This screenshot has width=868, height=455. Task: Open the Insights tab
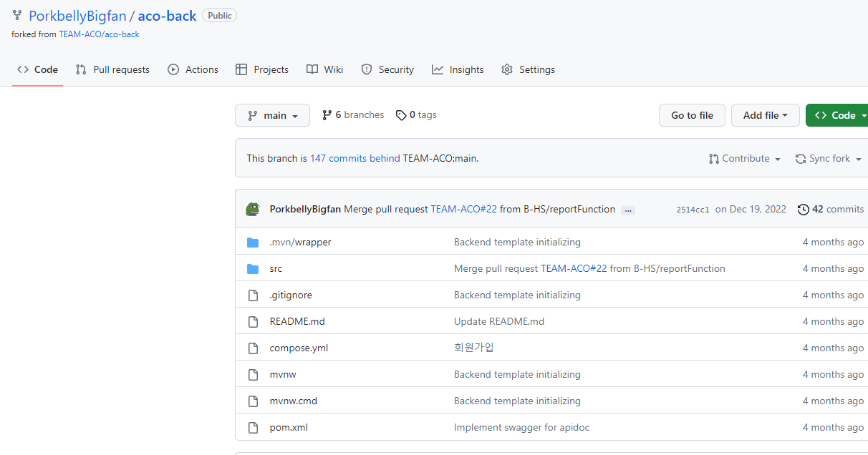coord(458,69)
